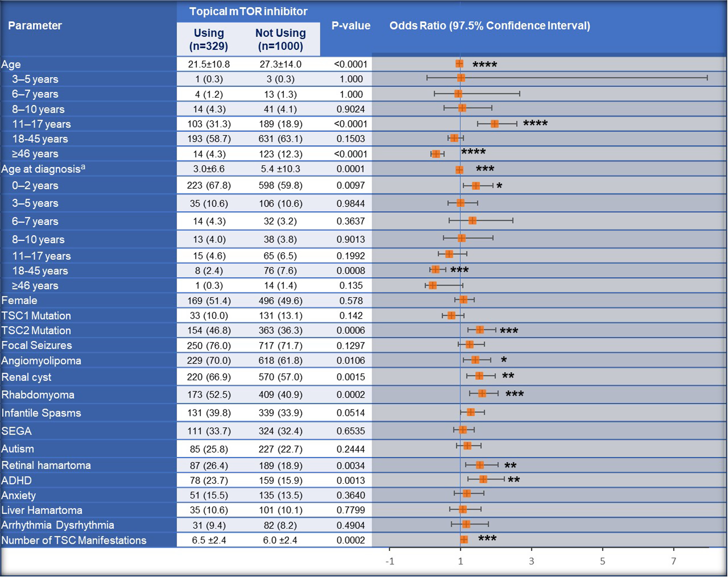Click the value '27.3±14.0'
Screen dimensions: 728x577
280,64
